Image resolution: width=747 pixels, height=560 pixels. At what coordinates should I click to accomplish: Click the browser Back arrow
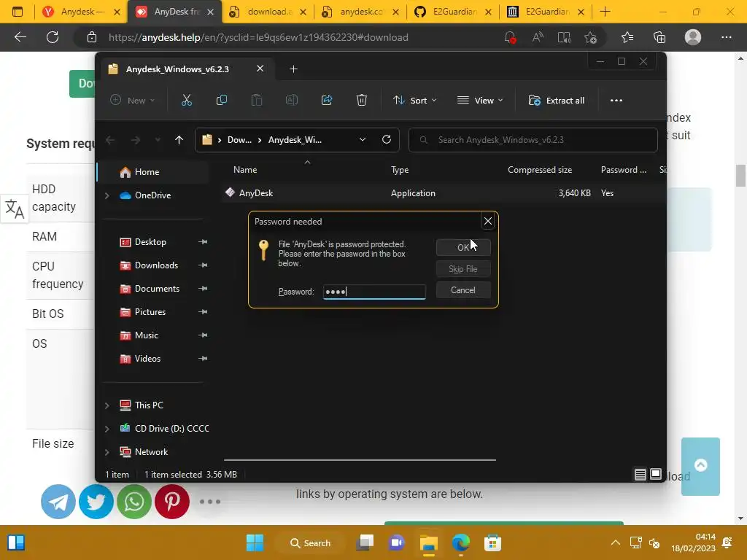(20, 37)
